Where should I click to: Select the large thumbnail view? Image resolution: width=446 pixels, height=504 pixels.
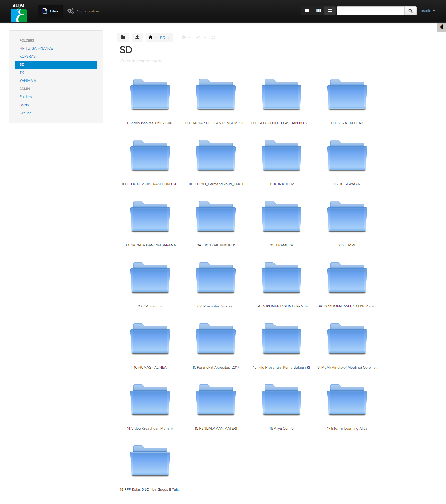[x=330, y=11]
